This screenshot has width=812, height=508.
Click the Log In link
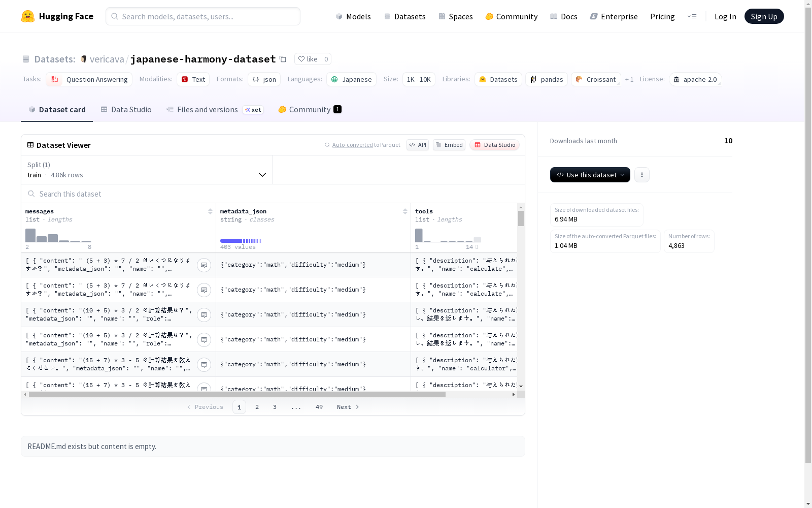[725, 16]
